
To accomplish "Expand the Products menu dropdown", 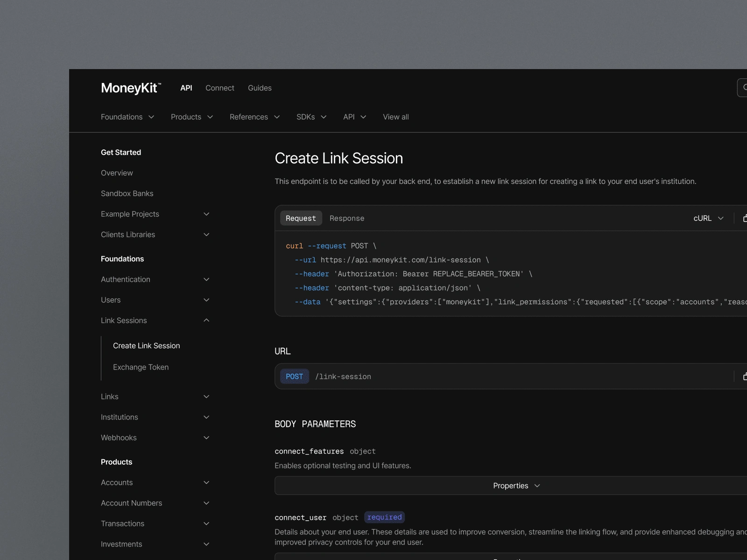I will [x=192, y=117].
